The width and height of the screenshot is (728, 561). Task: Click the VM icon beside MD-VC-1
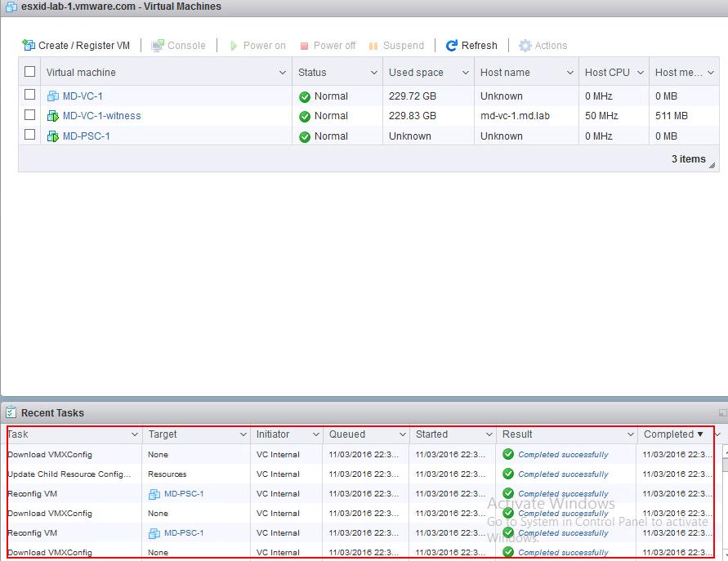pos(53,96)
